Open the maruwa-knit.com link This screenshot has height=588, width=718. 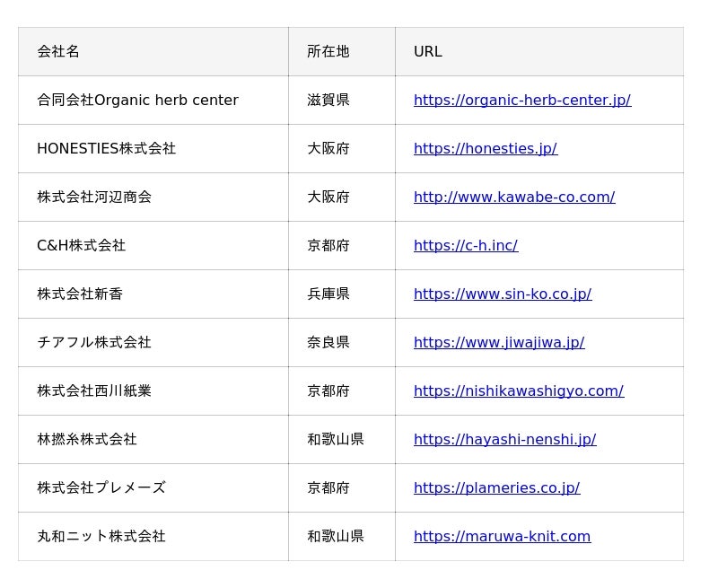(502, 537)
